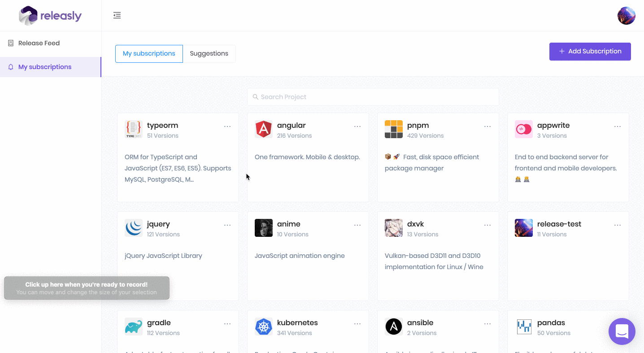
Task: Open the ansible card options menu
Action: tap(487, 324)
